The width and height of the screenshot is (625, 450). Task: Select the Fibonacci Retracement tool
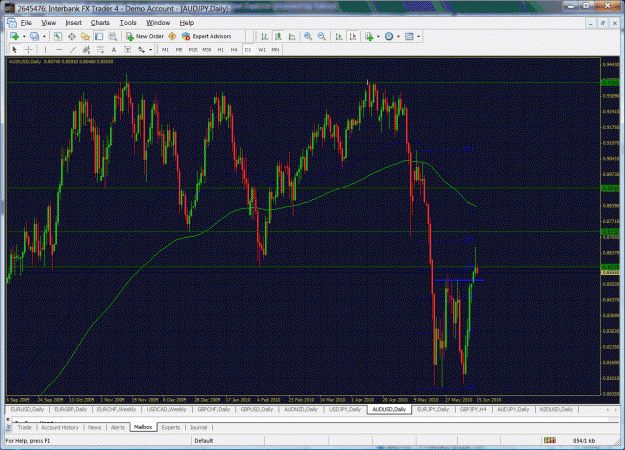click(100, 49)
